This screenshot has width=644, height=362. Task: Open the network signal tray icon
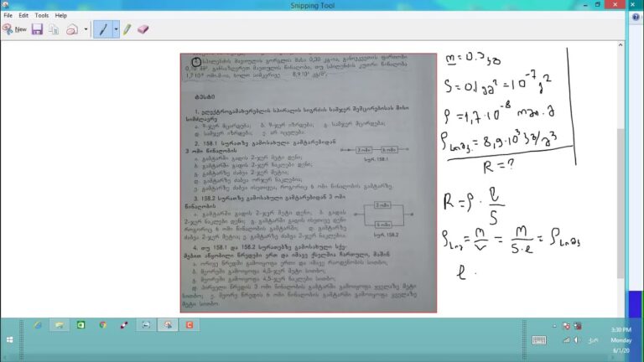point(566,340)
